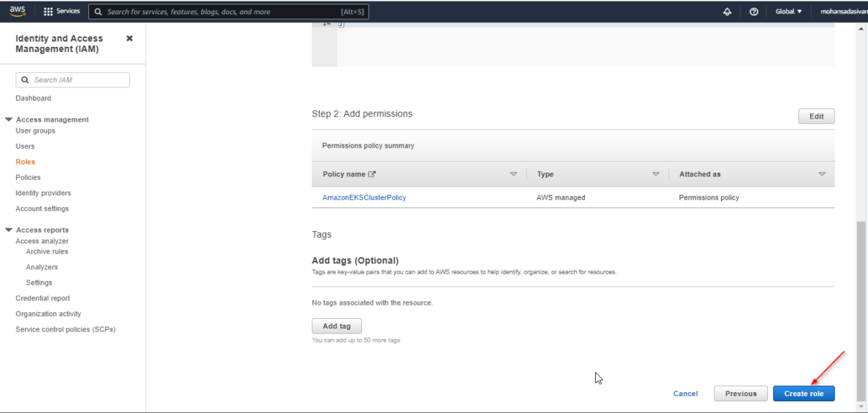Screen dimensions: 868x413
Task: Click the Search IAM magnifier icon
Action: (25, 80)
